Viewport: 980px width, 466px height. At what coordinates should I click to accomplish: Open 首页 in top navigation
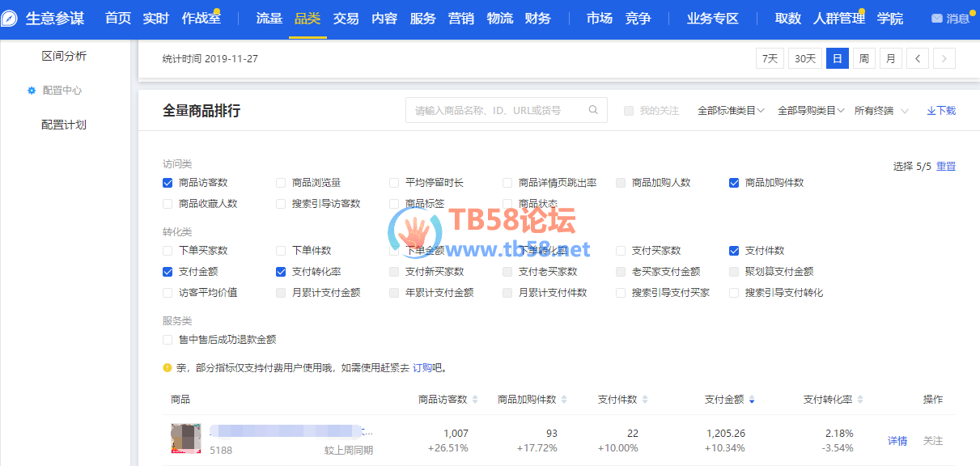coord(118,19)
